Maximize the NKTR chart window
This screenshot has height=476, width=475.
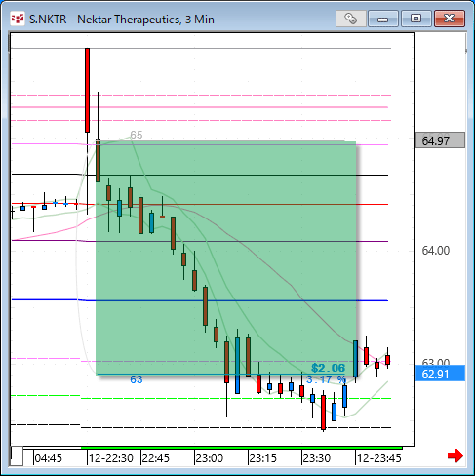click(x=416, y=19)
